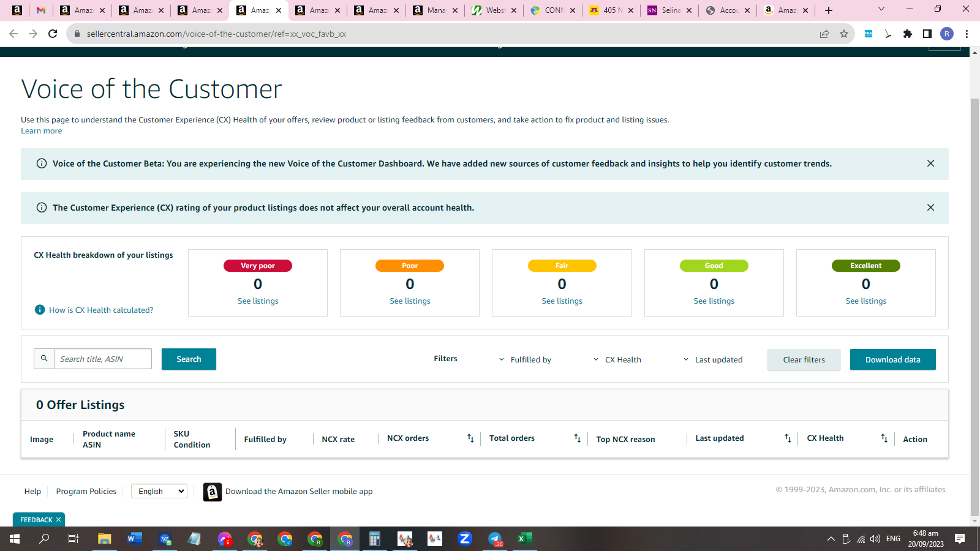Image resolution: width=980 pixels, height=551 pixels.
Task: Open the Program Policies footer link
Action: tap(86, 492)
